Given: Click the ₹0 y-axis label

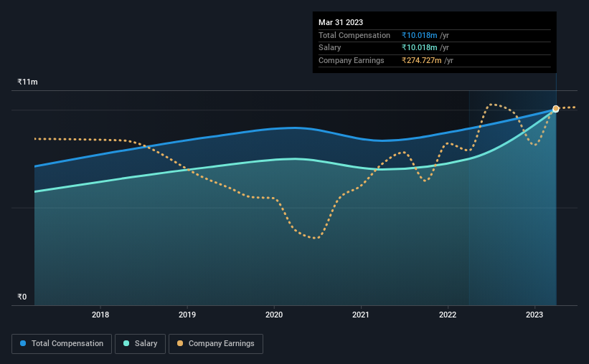Looking at the screenshot, I should click(x=22, y=297).
